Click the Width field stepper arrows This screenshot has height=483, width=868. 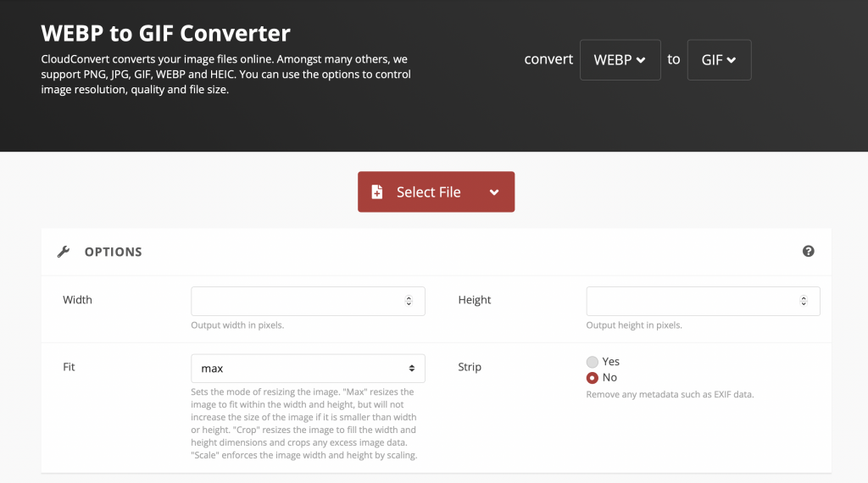(x=409, y=301)
